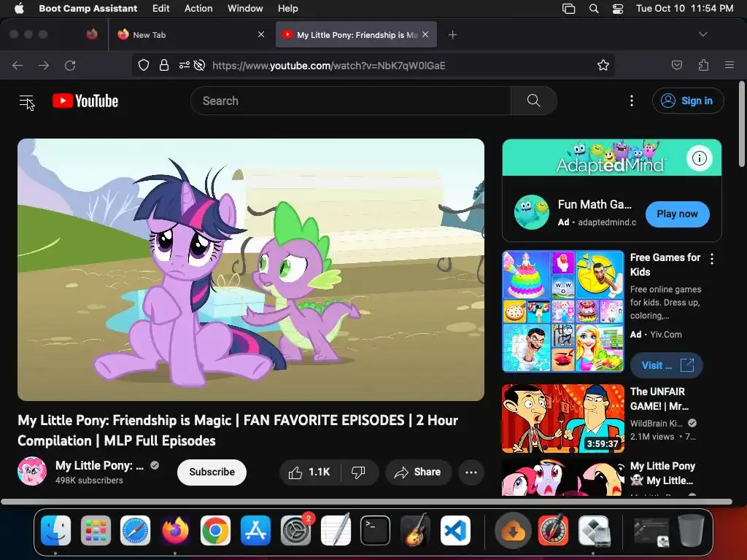
Task: Reload the page
Action: (x=70, y=65)
